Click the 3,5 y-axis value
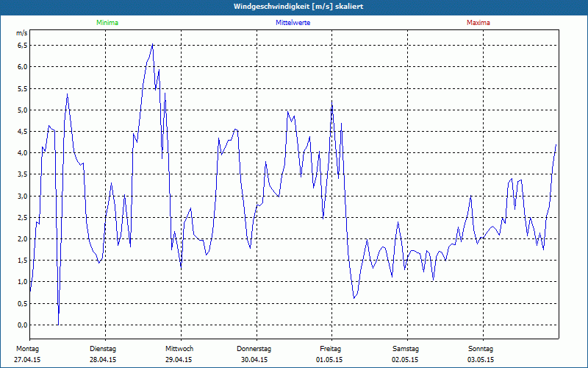The width and height of the screenshot is (588, 368). pyautogui.click(x=23, y=174)
